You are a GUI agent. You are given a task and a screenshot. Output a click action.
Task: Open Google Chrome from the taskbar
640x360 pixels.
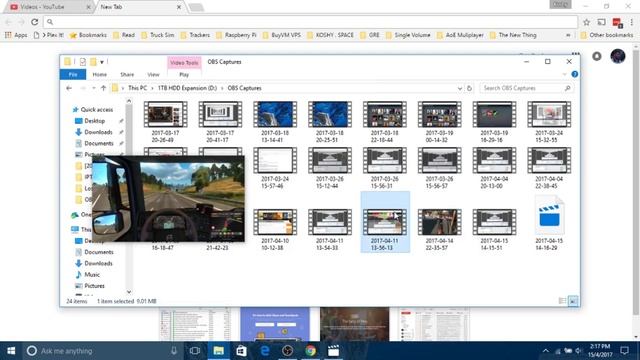[311, 351]
